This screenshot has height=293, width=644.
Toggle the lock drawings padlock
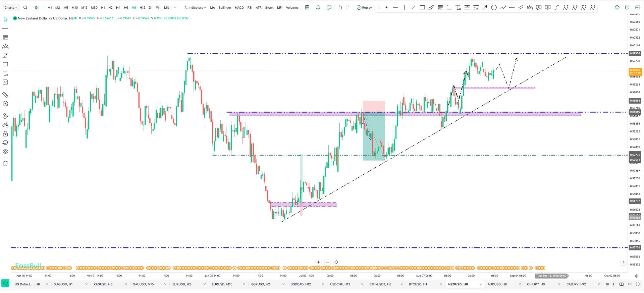click(x=5, y=134)
